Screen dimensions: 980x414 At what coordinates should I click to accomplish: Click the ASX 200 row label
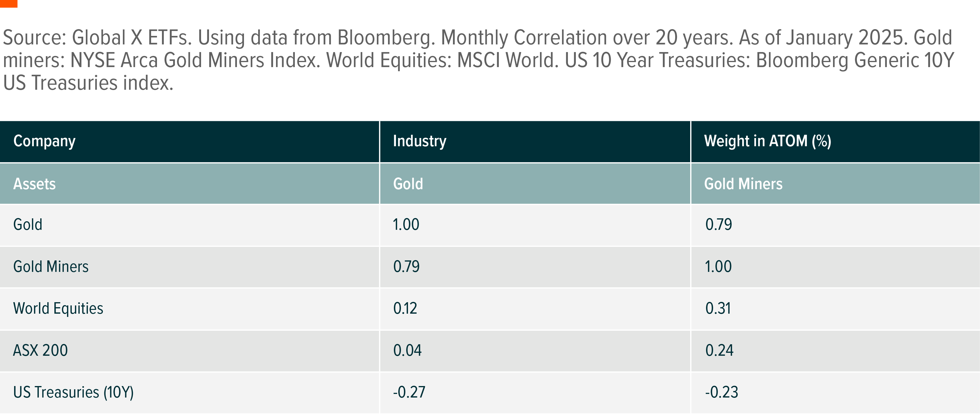40,350
